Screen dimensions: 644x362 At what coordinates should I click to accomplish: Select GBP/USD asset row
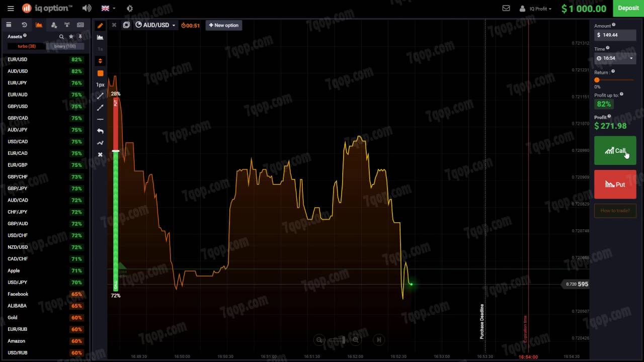click(x=45, y=106)
